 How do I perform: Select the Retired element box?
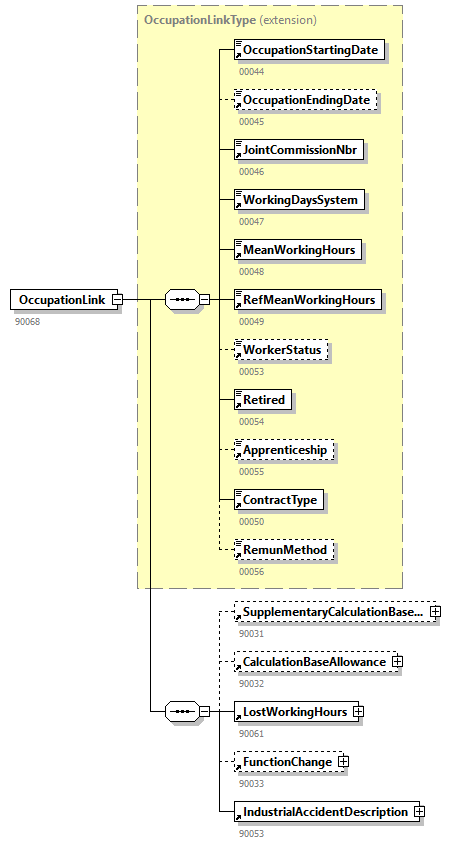click(263, 400)
